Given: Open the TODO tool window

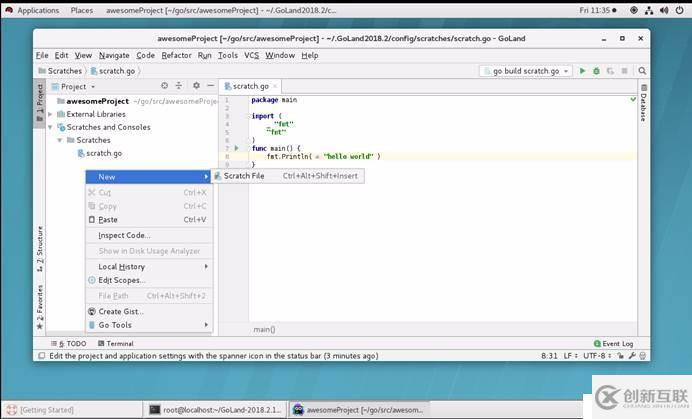Looking at the screenshot, I should pos(68,344).
